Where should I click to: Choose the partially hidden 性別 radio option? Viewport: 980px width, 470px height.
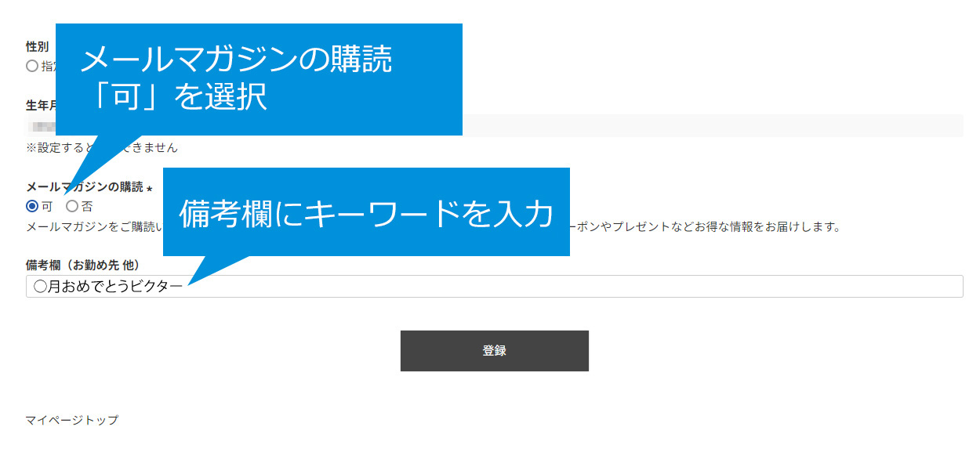pos(32,66)
